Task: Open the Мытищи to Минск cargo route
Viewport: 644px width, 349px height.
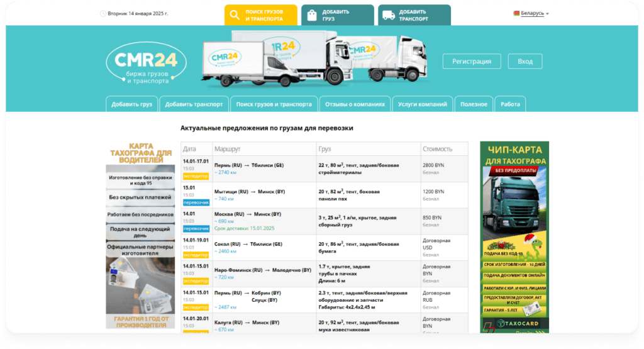Action: click(x=250, y=191)
